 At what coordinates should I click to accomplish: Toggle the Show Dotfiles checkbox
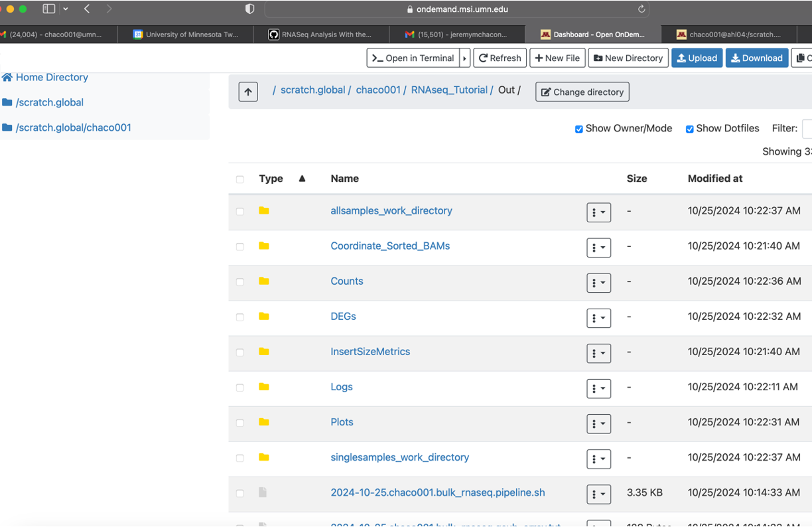pyautogui.click(x=690, y=129)
